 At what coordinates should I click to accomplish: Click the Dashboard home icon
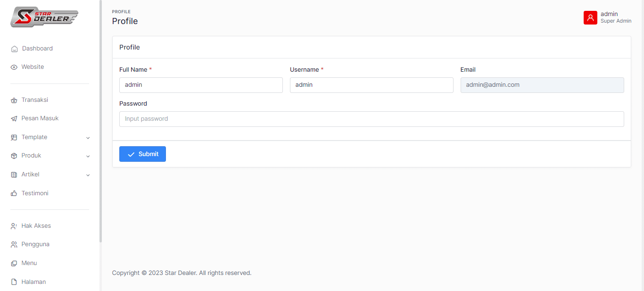[14, 49]
